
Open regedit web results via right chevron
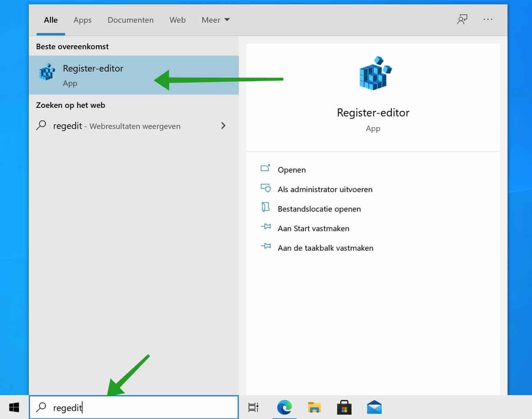click(223, 126)
